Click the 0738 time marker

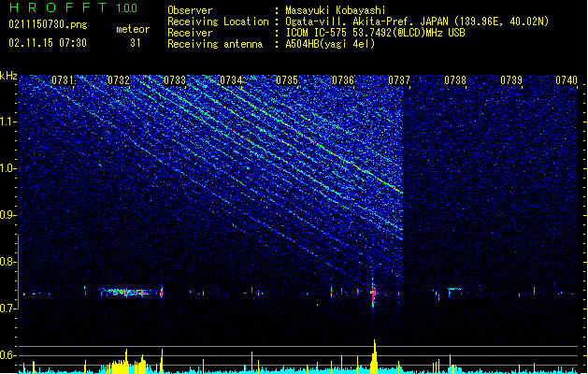coord(455,80)
